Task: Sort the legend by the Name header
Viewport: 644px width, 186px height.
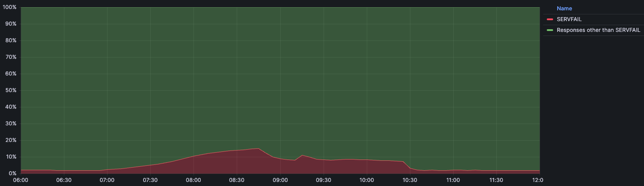Action: 564,9
